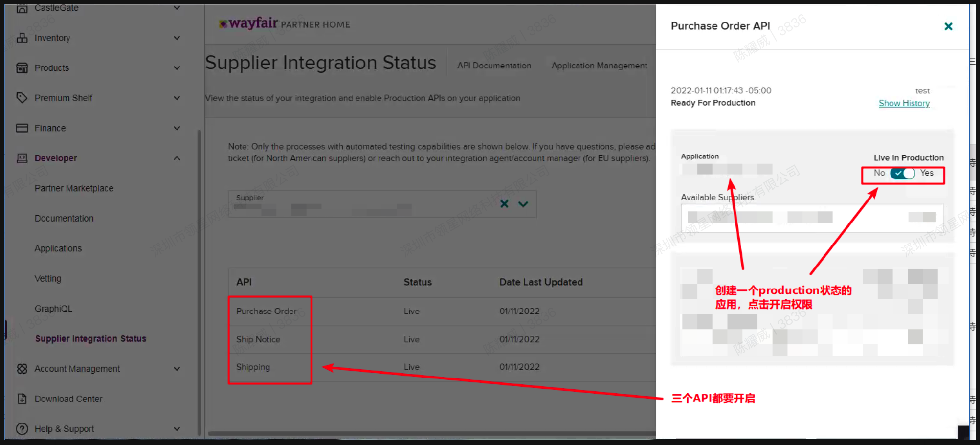Click the Products store icon
Screen dimensions: 980x445
point(22,68)
